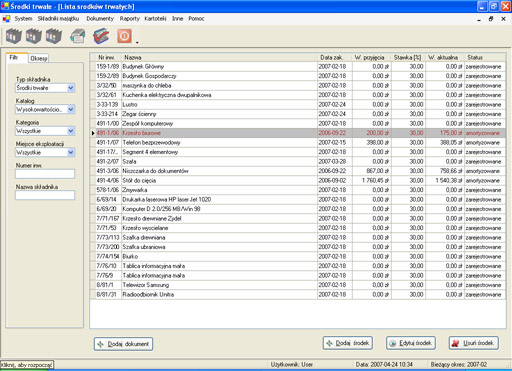Sort by the Nr inw. column header
Image resolution: width=512 pixels, height=371 pixels.
coord(109,57)
